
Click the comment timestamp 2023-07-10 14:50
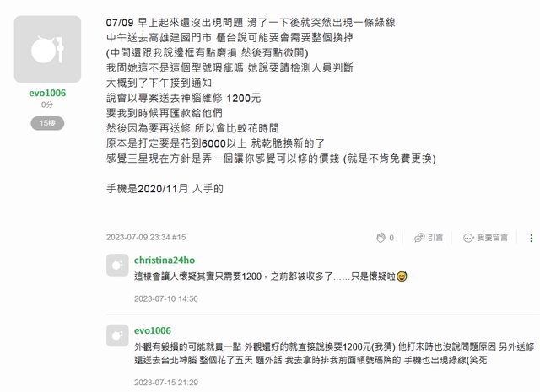[165, 298]
